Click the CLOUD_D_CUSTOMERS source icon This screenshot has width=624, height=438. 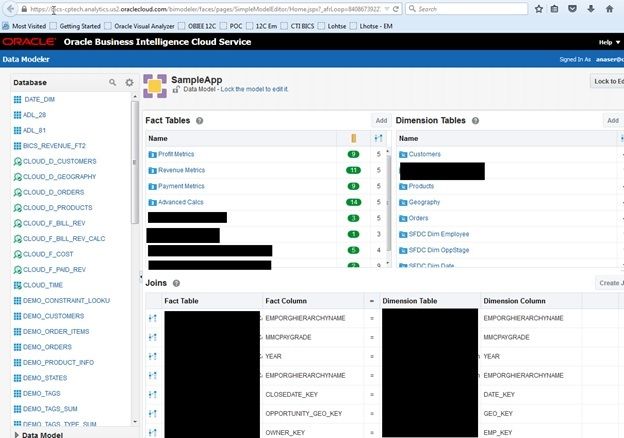pos(18,162)
